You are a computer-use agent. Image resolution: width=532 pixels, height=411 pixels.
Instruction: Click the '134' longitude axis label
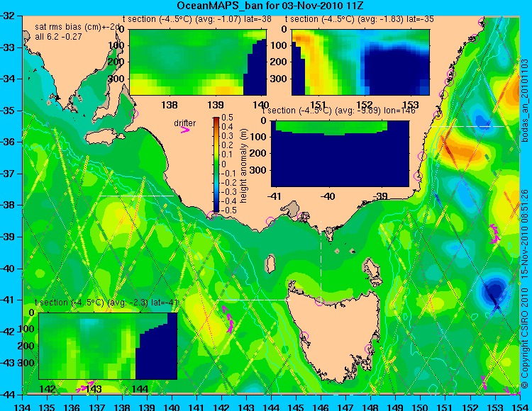[x=23, y=407]
